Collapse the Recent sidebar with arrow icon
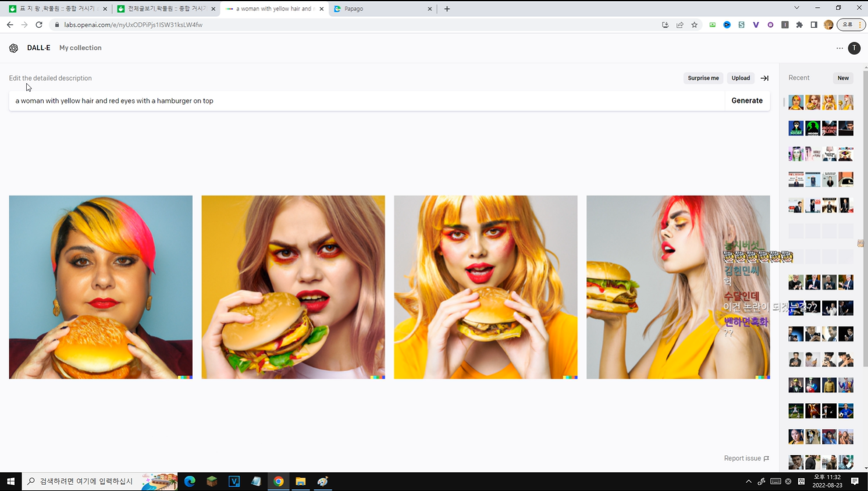This screenshot has width=868, height=491. (x=764, y=78)
